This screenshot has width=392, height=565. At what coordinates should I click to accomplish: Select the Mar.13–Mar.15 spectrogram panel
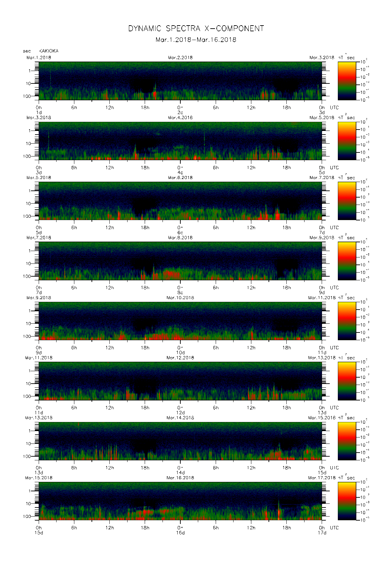tap(180, 441)
